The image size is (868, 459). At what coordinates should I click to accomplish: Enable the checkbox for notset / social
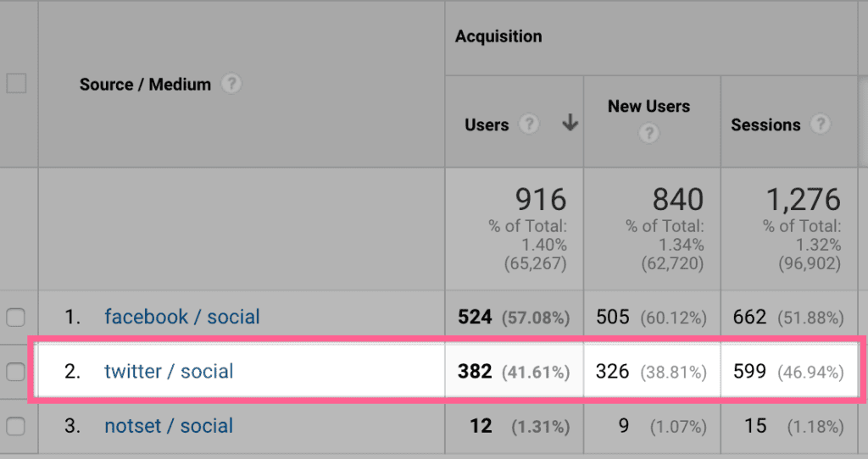15,426
